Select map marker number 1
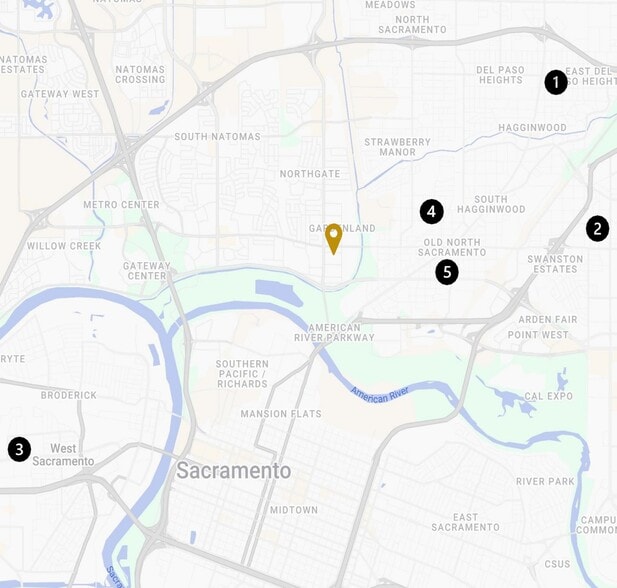Viewport: 617px width, 588px height. click(x=556, y=82)
